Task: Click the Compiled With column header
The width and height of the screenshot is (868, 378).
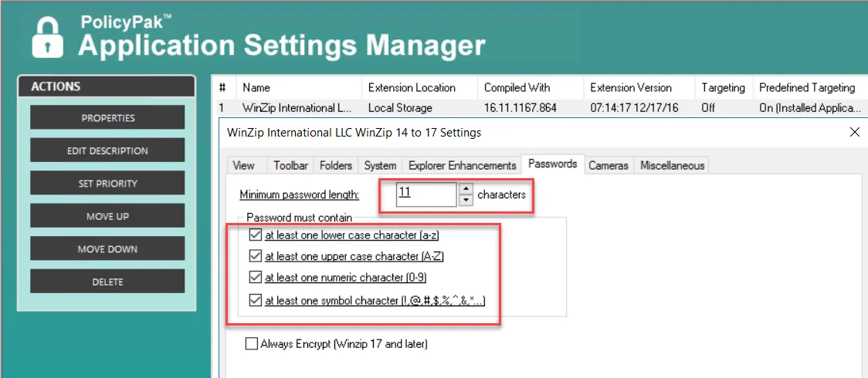Action: click(531, 87)
